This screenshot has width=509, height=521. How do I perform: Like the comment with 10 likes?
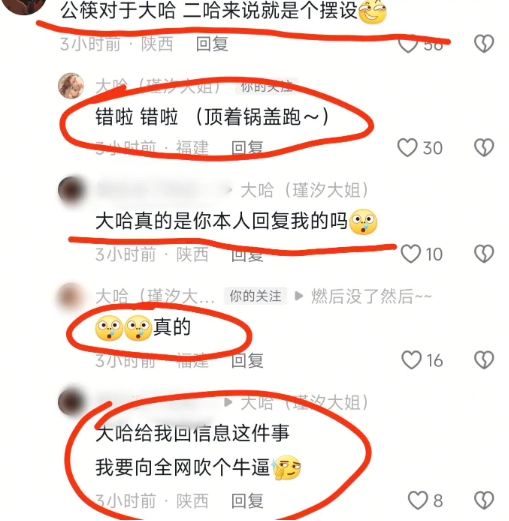(411, 254)
